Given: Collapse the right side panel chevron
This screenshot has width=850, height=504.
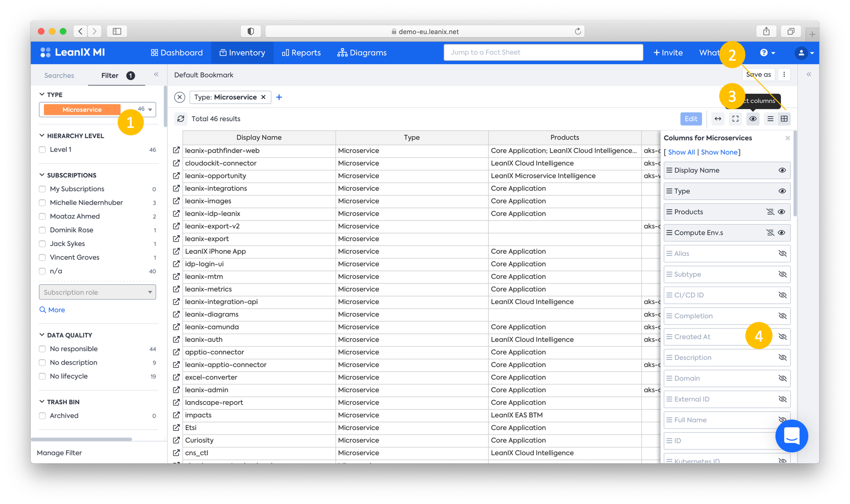Looking at the screenshot, I should click(x=809, y=75).
